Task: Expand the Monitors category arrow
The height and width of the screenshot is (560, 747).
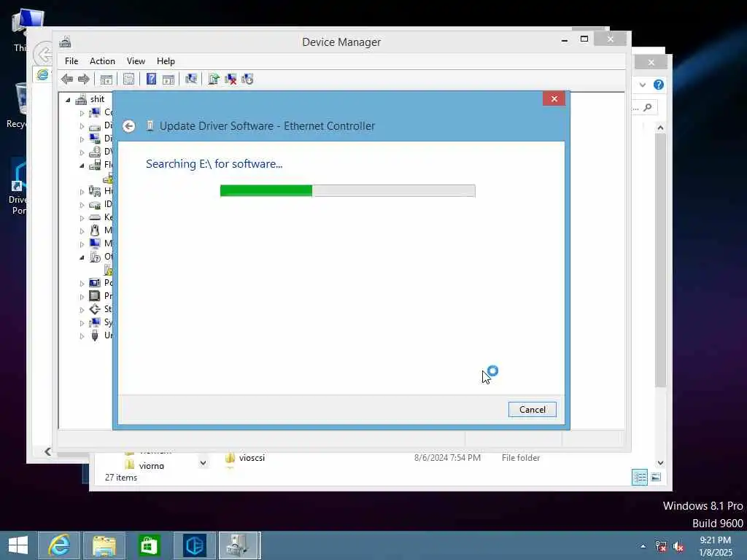Action: (x=82, y=244)
